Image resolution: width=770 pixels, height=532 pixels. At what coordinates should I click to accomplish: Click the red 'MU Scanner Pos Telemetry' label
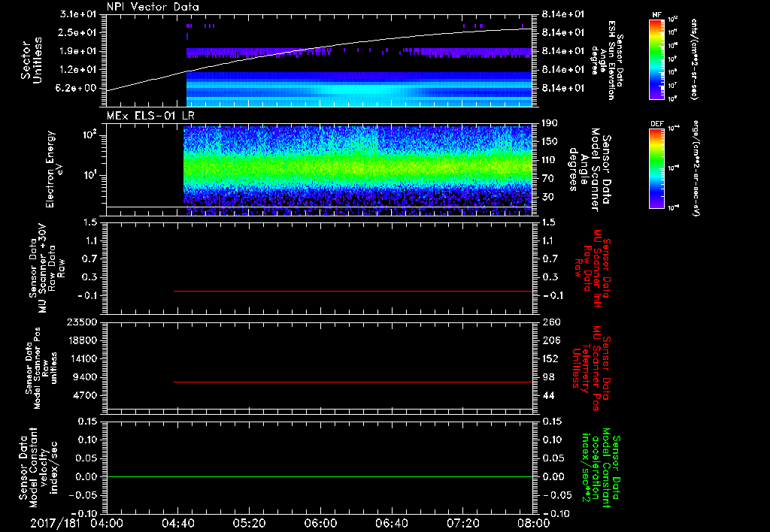592,368
